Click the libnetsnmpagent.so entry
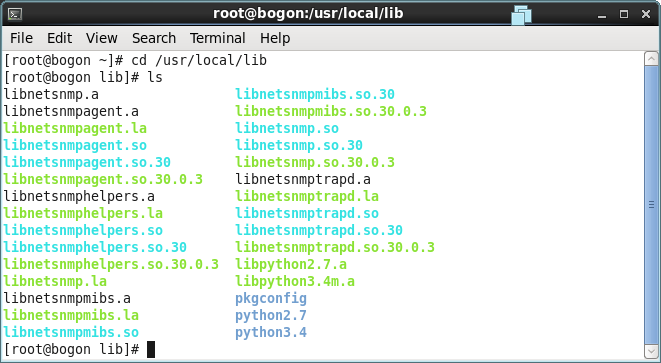 (75, 145)
